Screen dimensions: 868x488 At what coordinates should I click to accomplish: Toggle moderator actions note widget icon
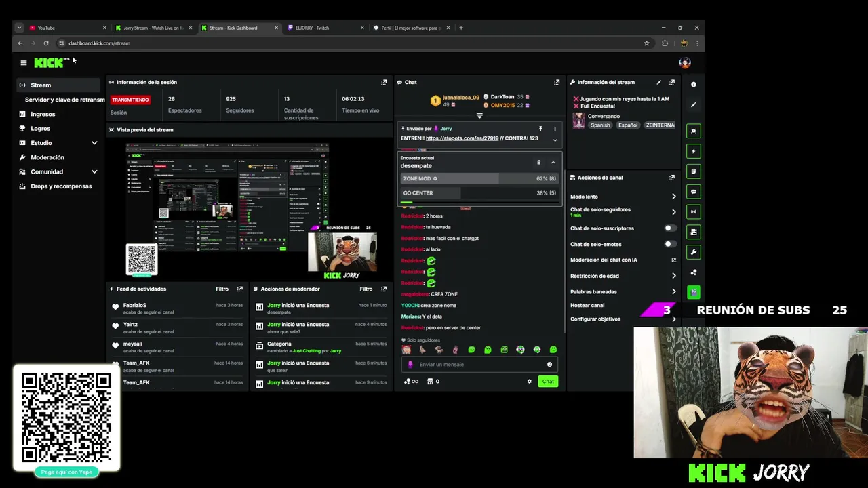693,171
